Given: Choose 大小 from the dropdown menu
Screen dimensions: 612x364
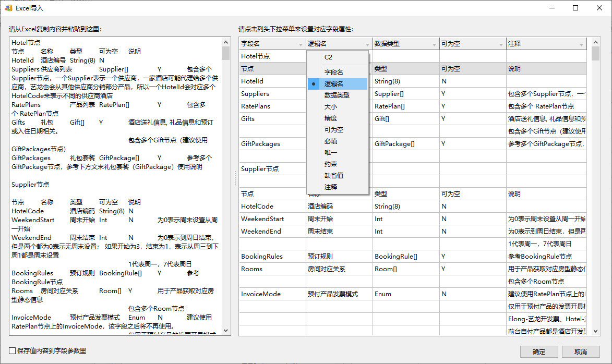Looking at the screenshot, I should 338,106.
